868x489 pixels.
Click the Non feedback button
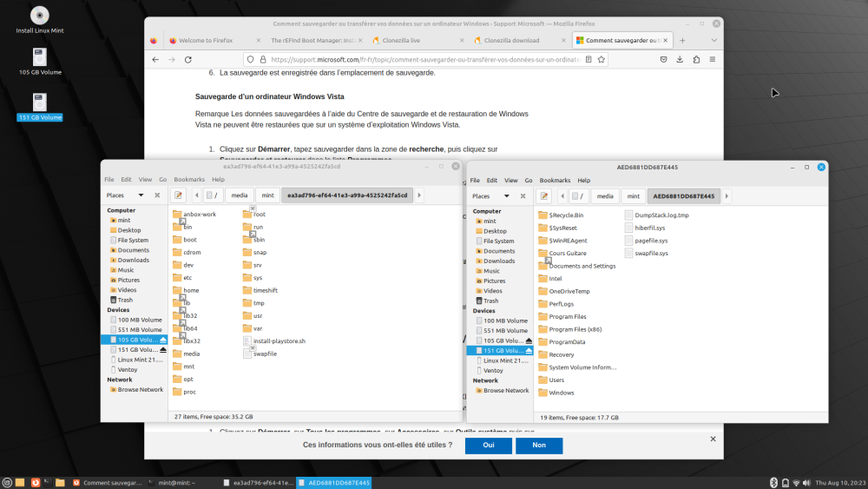pos(539,446)
